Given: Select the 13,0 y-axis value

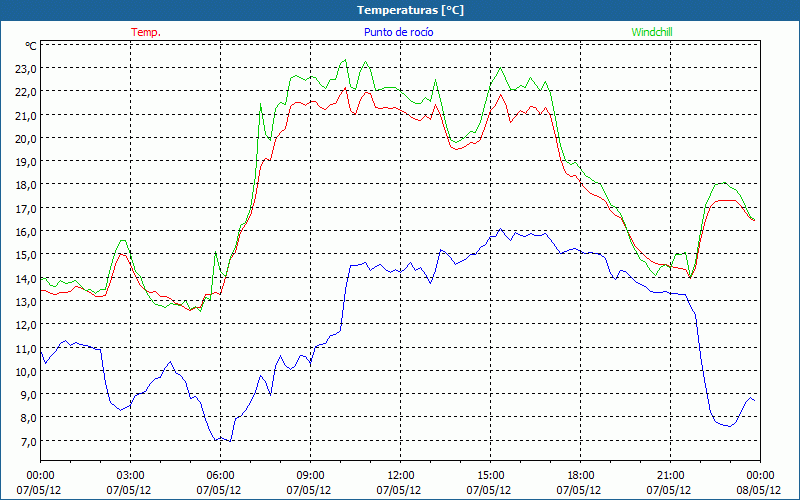Looking at the screenshot, I should 26,302.
